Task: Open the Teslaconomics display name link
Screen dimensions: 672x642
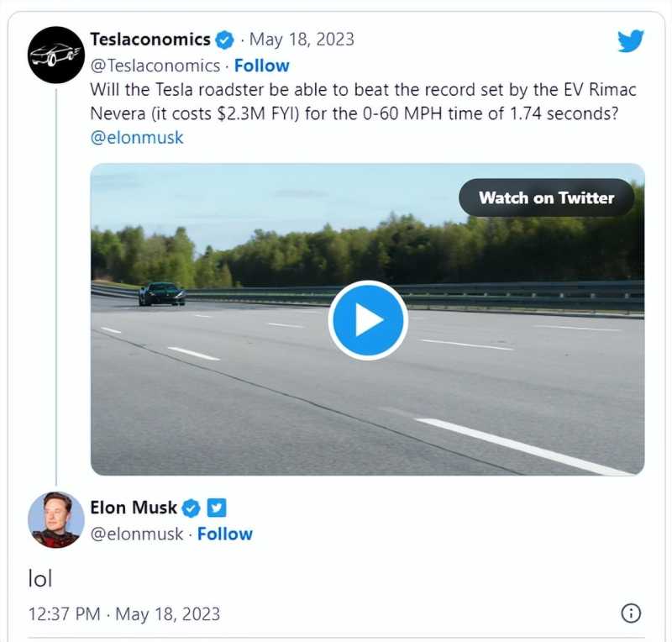Action: [150, 39]
